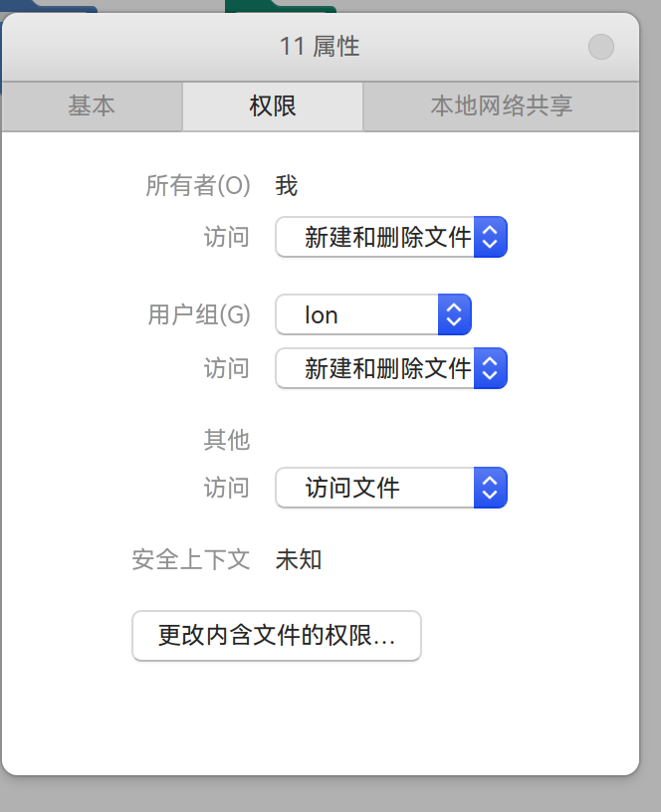Screen dimensions: 661x812
Task: Click the green folder behind the dialog
Action: [x=281, y=5]
